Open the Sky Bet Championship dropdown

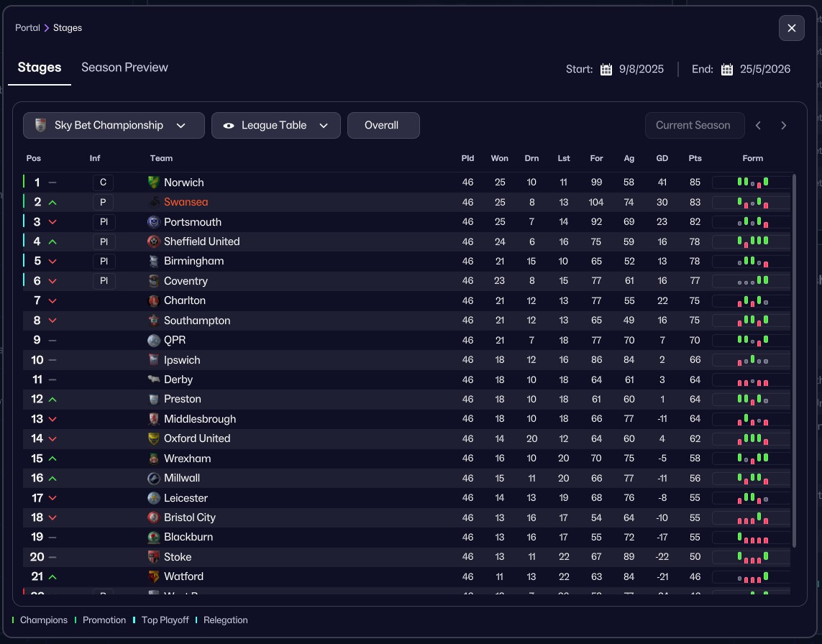pyautogui.click(x=114, y=125)
